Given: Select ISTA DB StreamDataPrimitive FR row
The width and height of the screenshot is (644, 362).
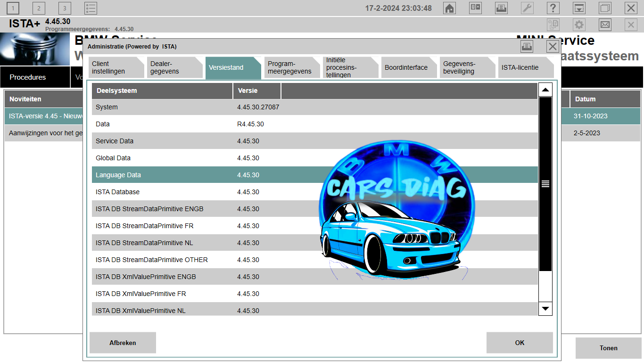Looking at the screenshot, I should point(315,226).
